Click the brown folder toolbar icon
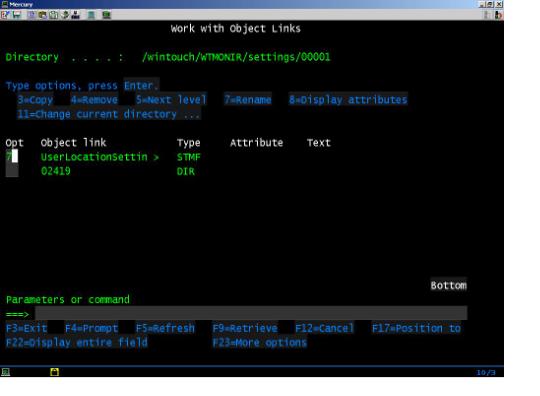This screenshot has width=540, height=396. pos(43,15)
